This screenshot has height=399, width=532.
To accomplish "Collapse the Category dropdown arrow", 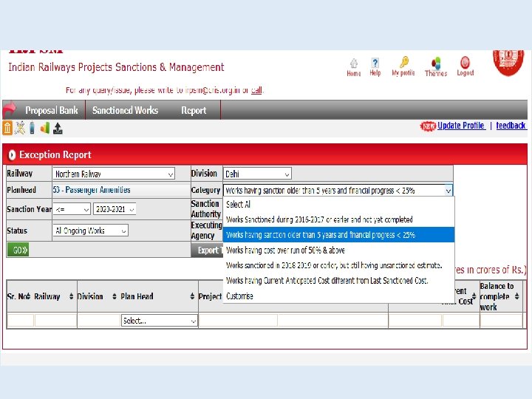I will pyautogui.click(x=449, y=191).
